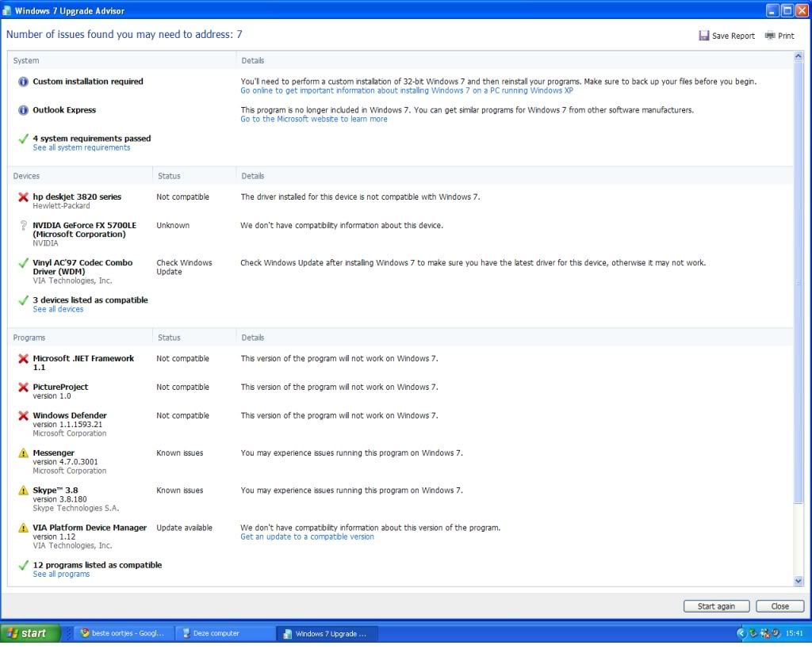Click 'Windows Defender' program name
This screenshot has height=649, width=812.
coord(70,415)
